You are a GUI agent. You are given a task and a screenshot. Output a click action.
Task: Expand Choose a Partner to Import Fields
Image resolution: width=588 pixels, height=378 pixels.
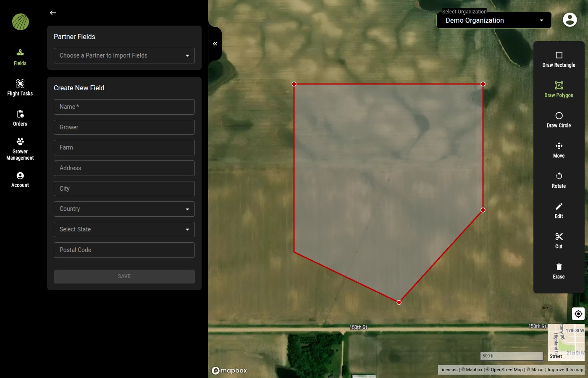pyautogui.click(x=124, y=55)
